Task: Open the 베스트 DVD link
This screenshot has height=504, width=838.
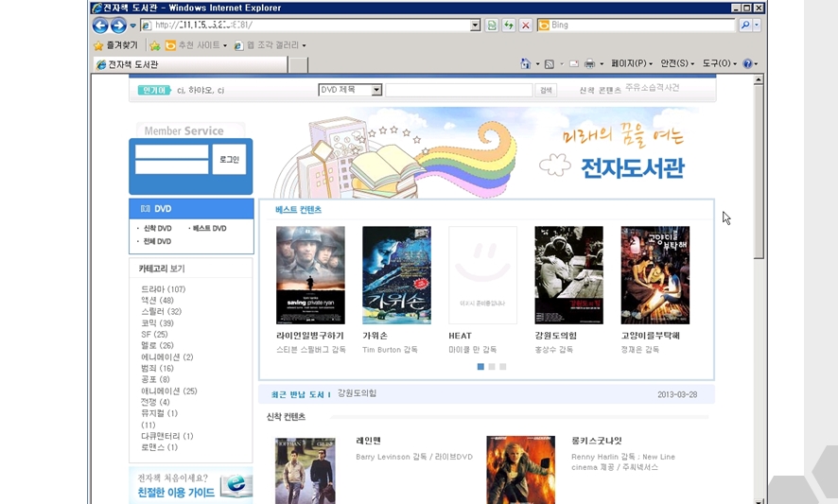Action: click(209, 228)
